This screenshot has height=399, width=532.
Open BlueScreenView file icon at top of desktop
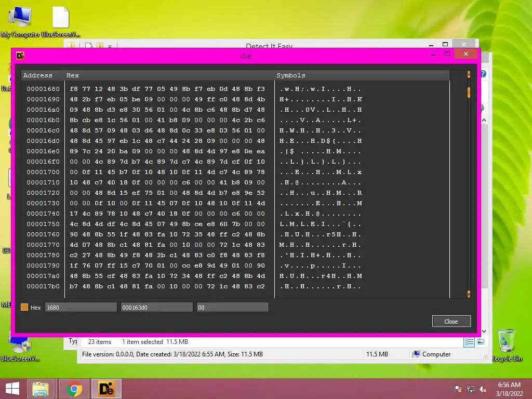[61, 22]
